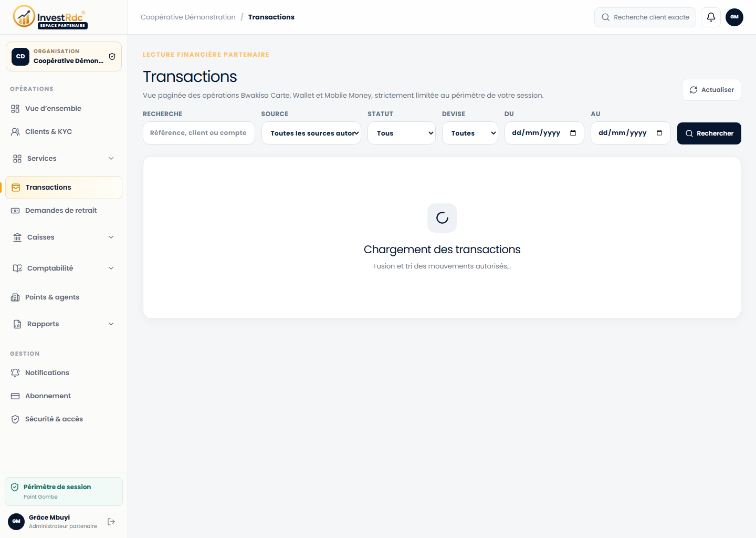Viewport: 756px width, 538px height.
Task: Open the Du date calendar picker icon
Action: 573,133
